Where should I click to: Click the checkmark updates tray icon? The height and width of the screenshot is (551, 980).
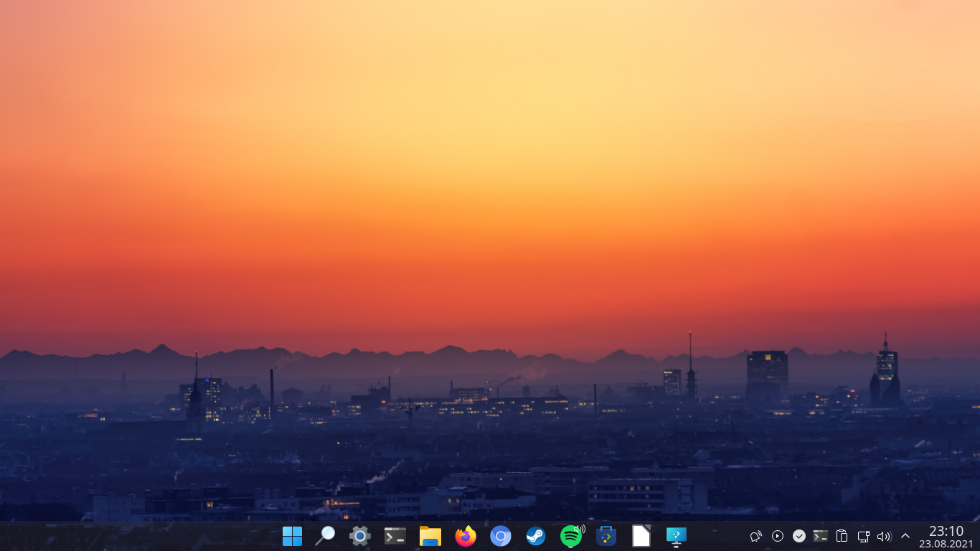[799, 536]
